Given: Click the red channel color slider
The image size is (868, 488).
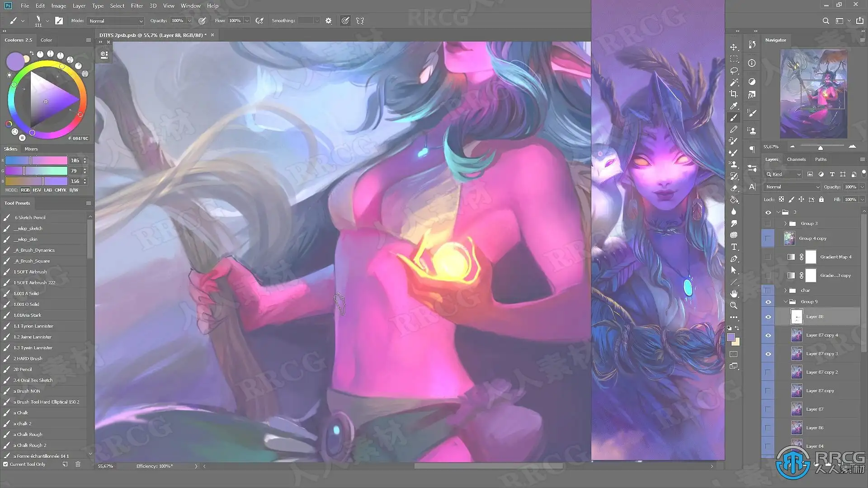Looking at the screenshot, I should (36, 160).
